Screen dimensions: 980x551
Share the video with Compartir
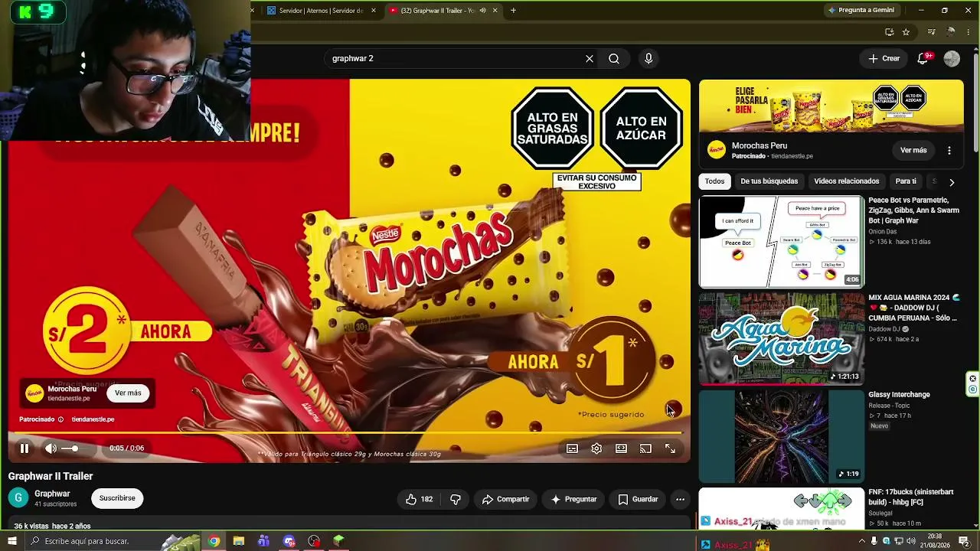[505, 499]
